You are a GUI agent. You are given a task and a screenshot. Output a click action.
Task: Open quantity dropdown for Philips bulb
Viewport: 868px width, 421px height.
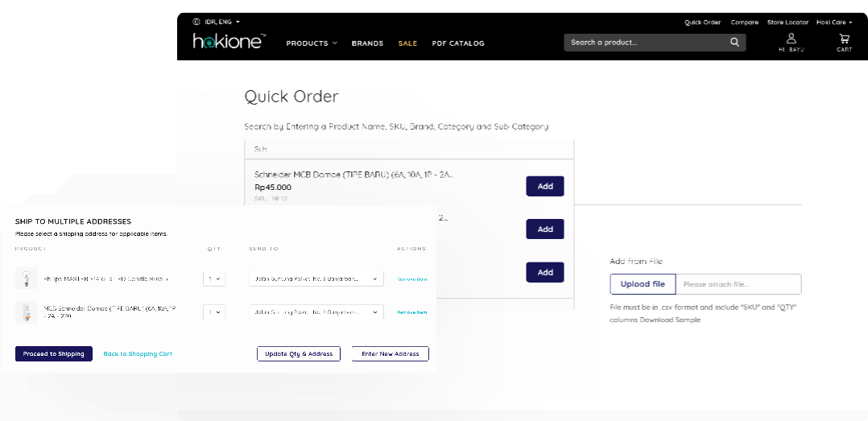pos(213,279)
